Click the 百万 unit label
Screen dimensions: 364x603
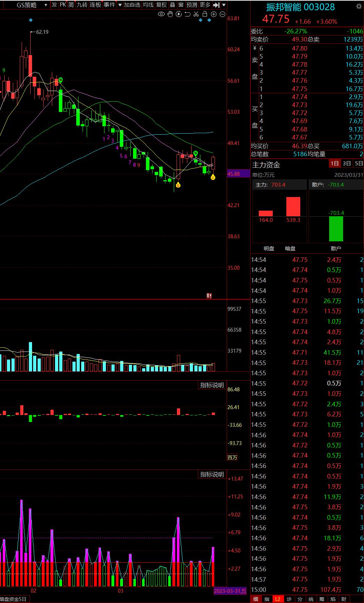(x=232, y=457)
